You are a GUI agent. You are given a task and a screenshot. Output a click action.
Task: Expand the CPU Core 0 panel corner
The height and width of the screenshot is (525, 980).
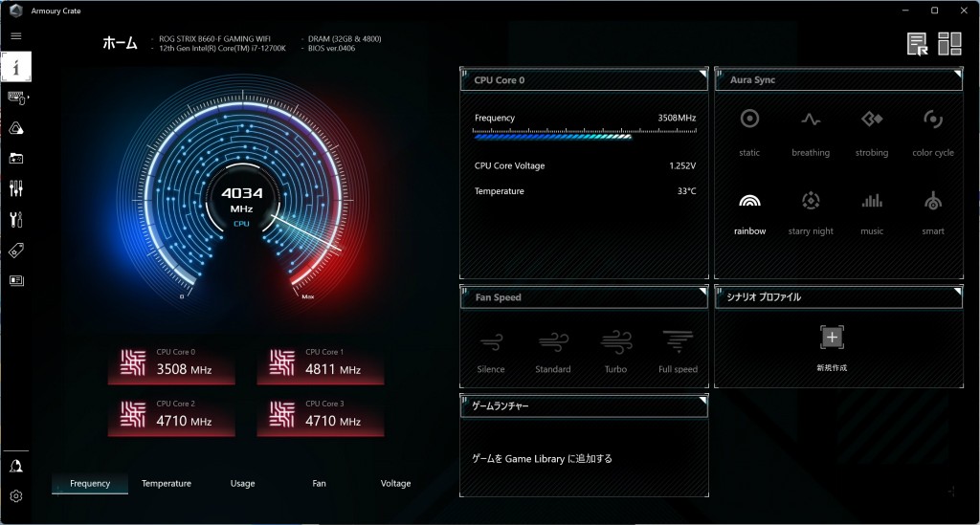702,74
